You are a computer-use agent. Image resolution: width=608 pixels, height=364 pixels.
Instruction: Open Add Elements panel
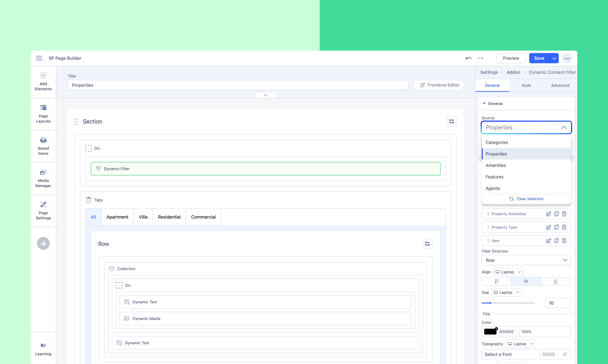click(x=43, y=82)
